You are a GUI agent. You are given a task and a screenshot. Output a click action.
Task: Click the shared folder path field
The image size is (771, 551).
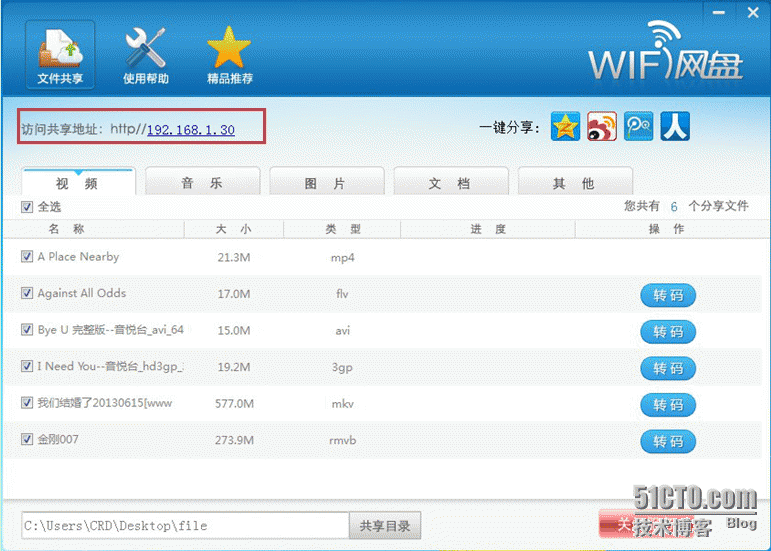coord(185,526)
